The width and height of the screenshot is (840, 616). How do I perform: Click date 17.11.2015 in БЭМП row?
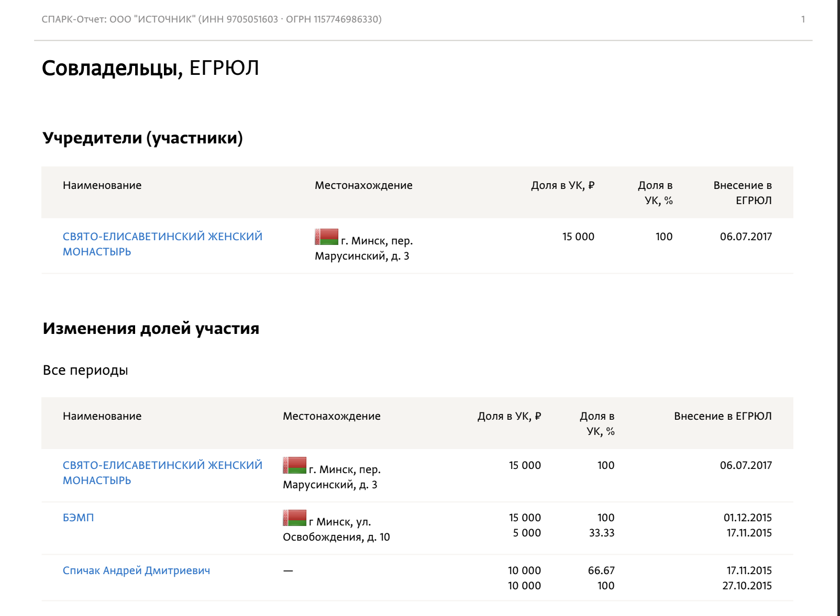click(749, 533)
